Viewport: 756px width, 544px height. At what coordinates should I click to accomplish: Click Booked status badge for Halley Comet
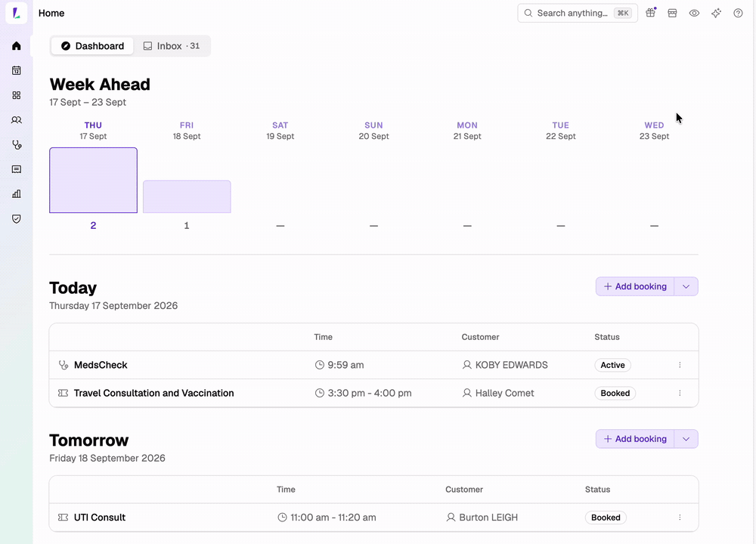(615, 393)
